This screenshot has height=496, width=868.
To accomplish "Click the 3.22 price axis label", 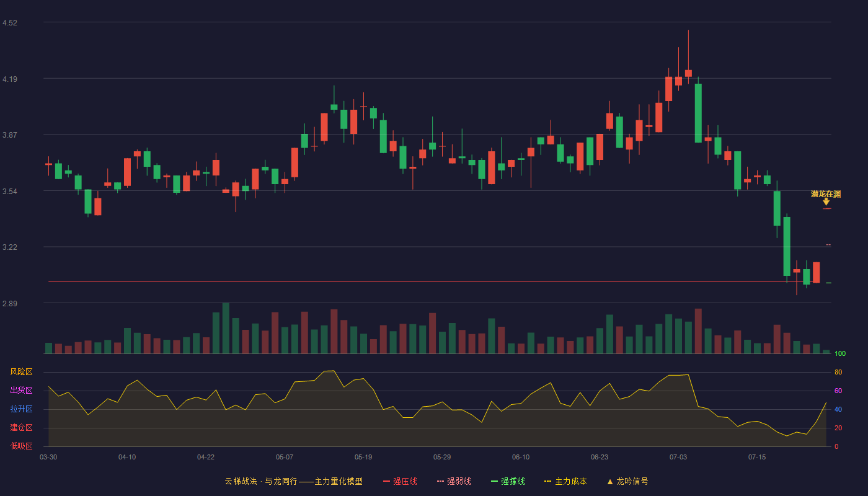I will tap(10, 247).
